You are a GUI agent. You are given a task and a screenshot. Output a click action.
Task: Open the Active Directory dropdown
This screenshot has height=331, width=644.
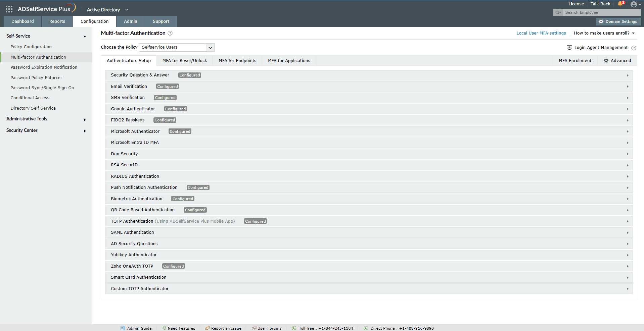click(107, 10)
